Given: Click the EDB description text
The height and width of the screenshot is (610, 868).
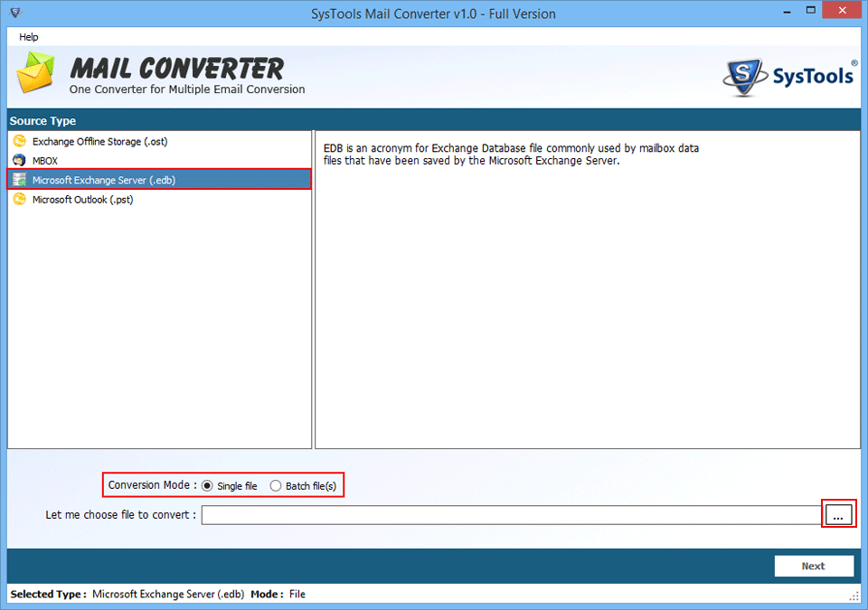Looking at the screenshot, I should (511, 155).
